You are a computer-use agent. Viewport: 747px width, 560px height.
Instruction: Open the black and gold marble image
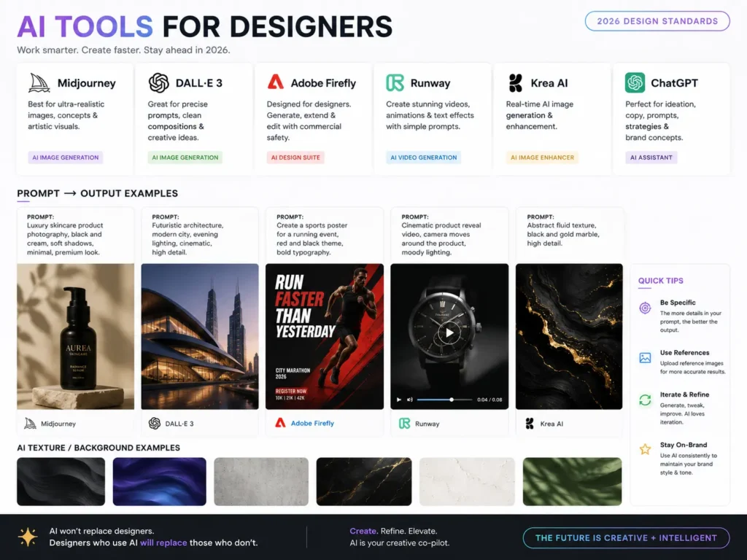(x=569, y=336)
